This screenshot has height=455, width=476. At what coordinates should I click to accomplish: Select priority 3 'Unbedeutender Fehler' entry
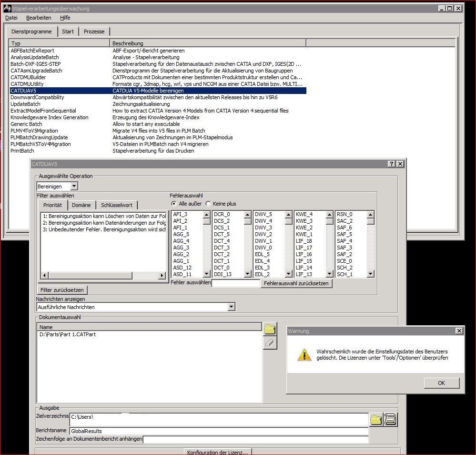coord(104,229)
